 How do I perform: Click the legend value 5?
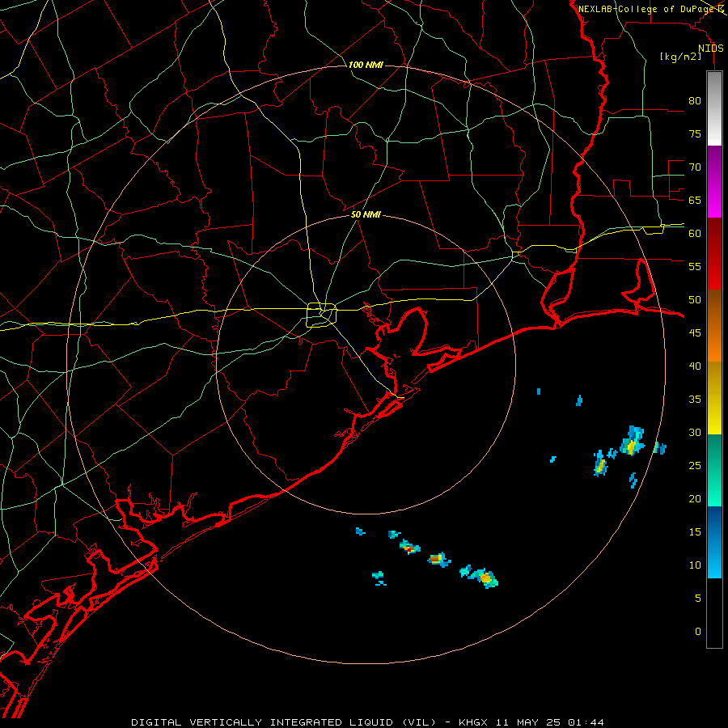point(698,598)
